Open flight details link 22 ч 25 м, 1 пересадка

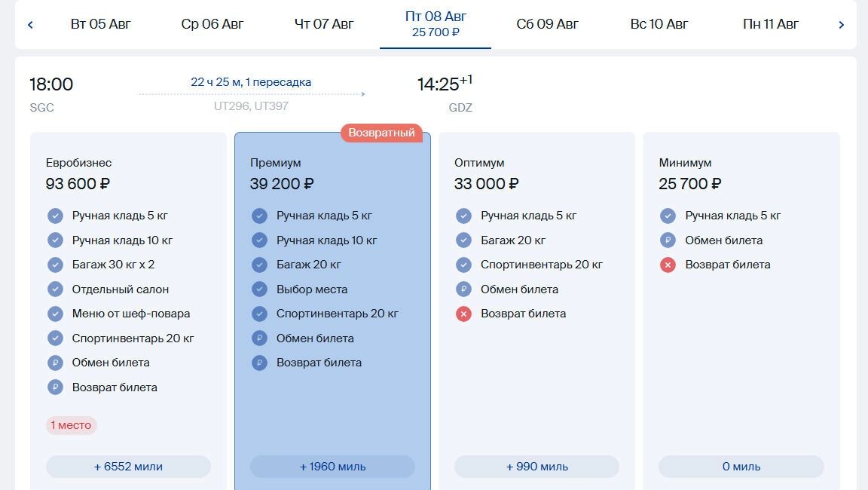point(251,82)
